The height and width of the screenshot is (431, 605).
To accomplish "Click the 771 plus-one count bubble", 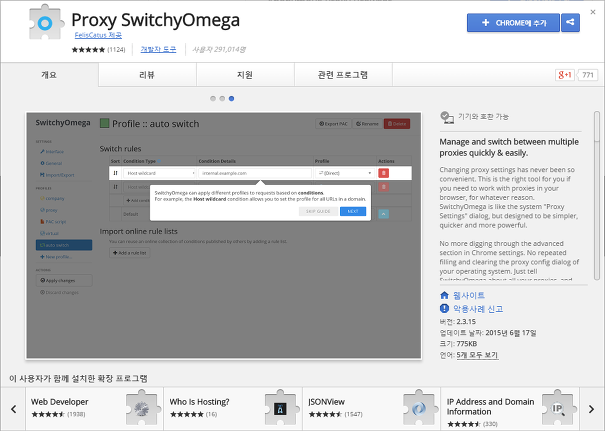I will coord(587,75).
